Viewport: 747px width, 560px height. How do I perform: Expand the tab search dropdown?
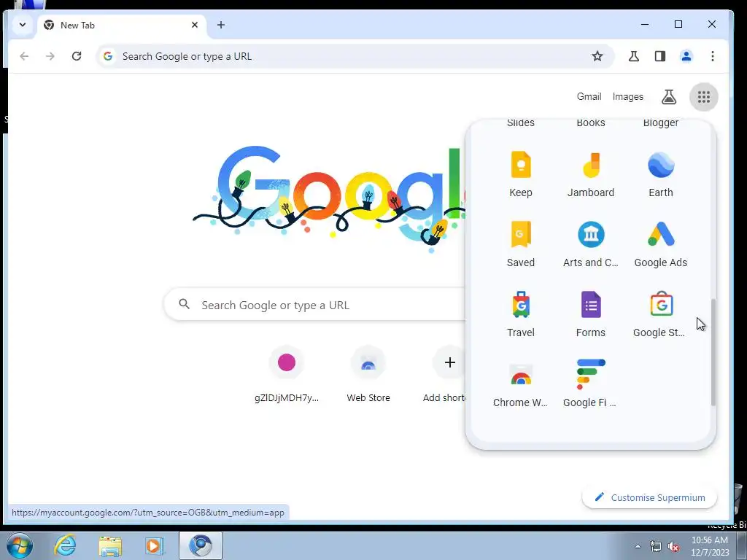click(x=23, y=25)
